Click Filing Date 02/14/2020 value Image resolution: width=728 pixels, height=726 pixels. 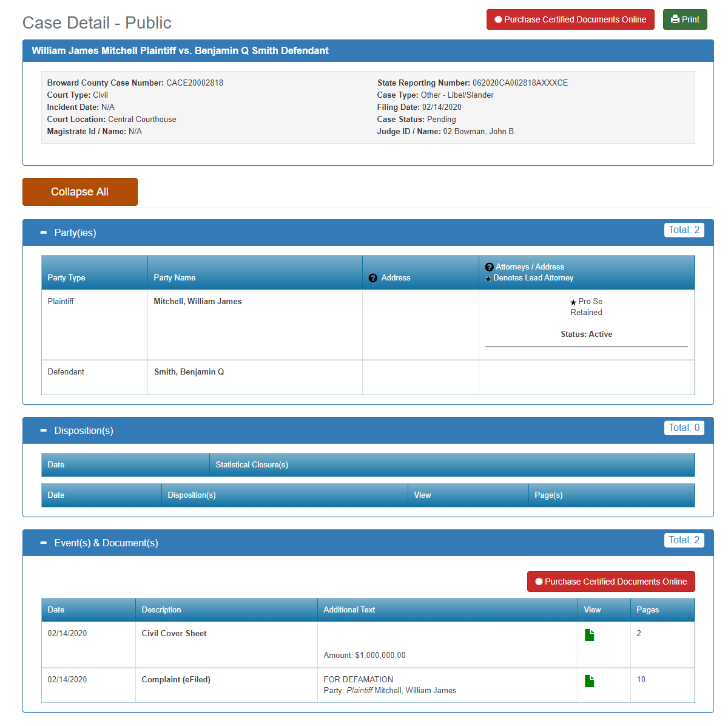tap(442, 107)
